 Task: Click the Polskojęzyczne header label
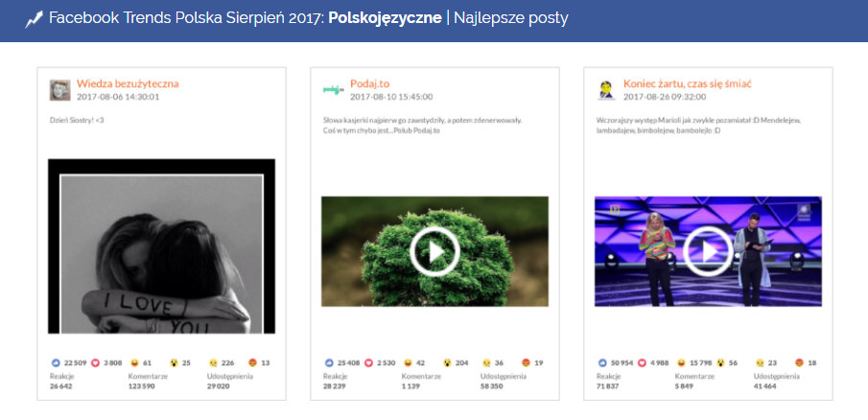click(x=385, y=18)
